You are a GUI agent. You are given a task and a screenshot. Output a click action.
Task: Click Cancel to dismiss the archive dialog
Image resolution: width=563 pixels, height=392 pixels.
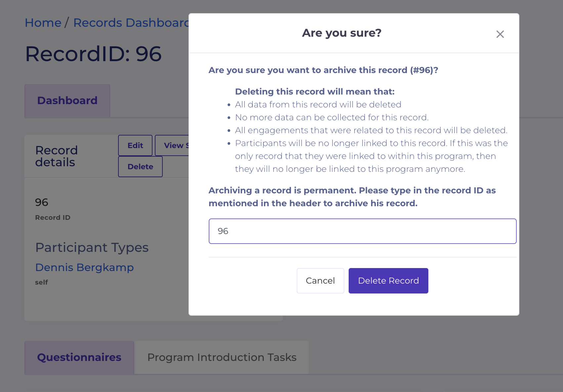pos(320,280)
